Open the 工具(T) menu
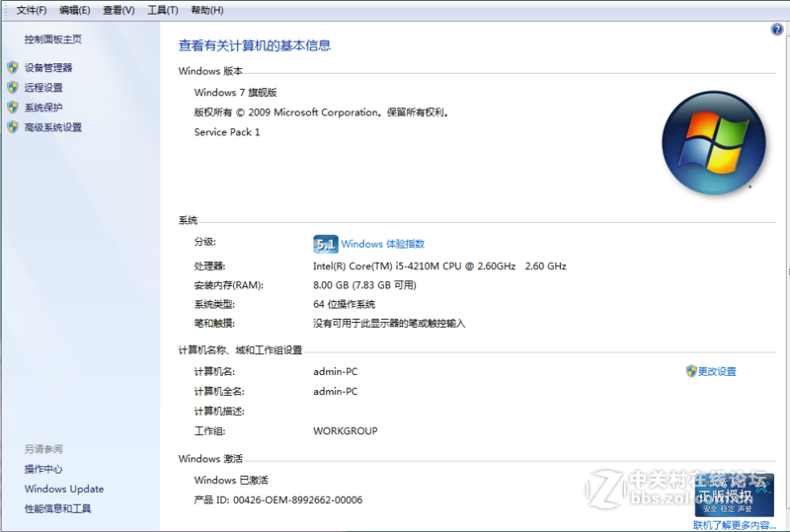 pos(163,10)
